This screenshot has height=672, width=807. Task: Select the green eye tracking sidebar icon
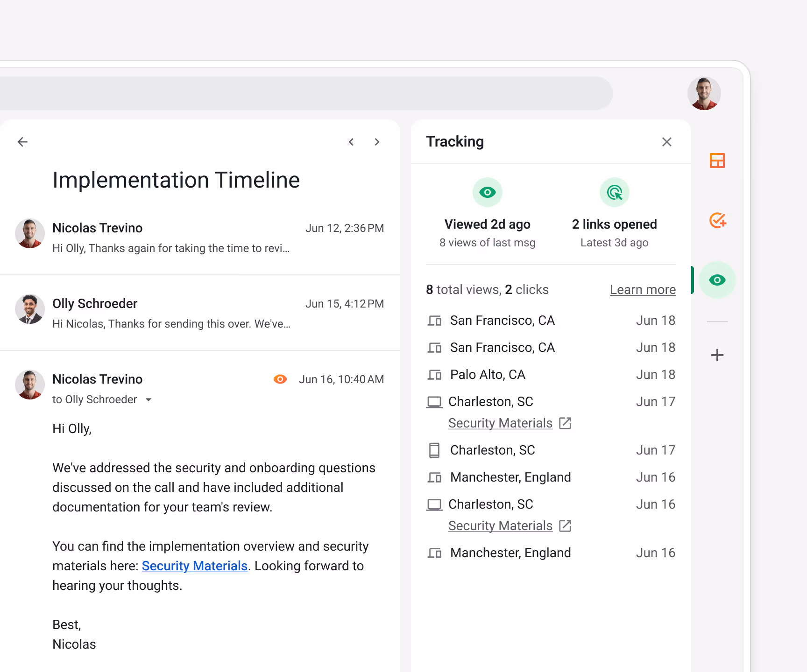tap(717, 280)
